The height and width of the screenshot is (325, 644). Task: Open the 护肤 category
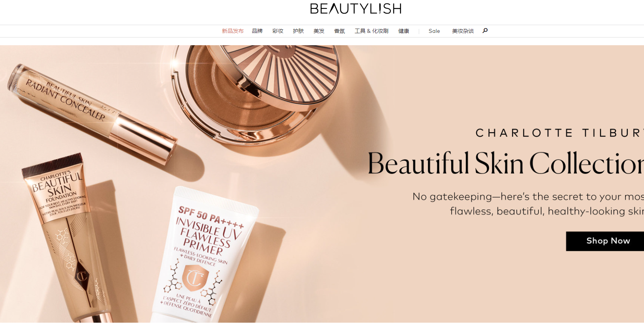[298, 31]
